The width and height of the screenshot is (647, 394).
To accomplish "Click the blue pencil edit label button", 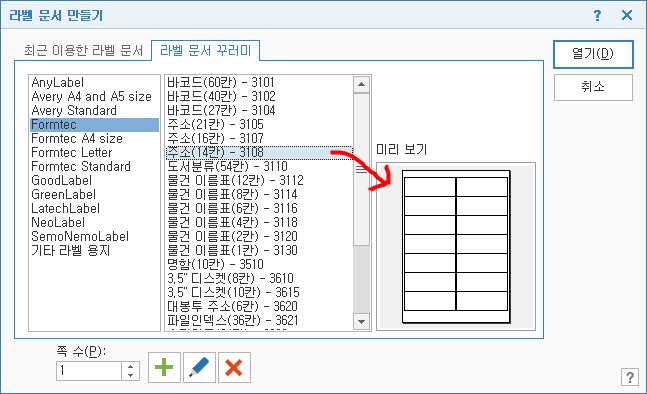I will click(x=199, y=367).
